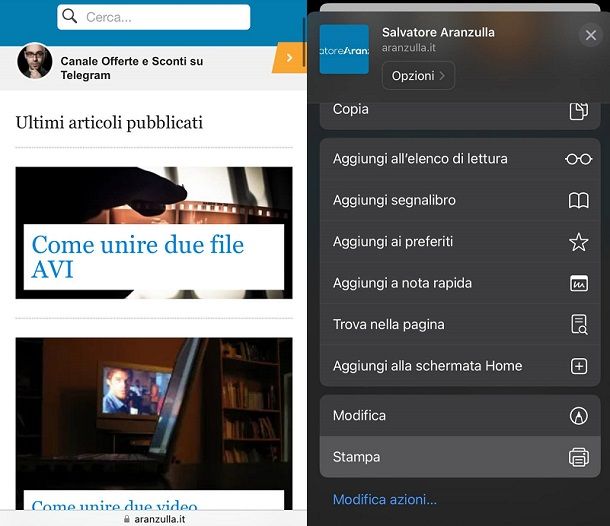Tap the favorites star icon

[579, 242]
